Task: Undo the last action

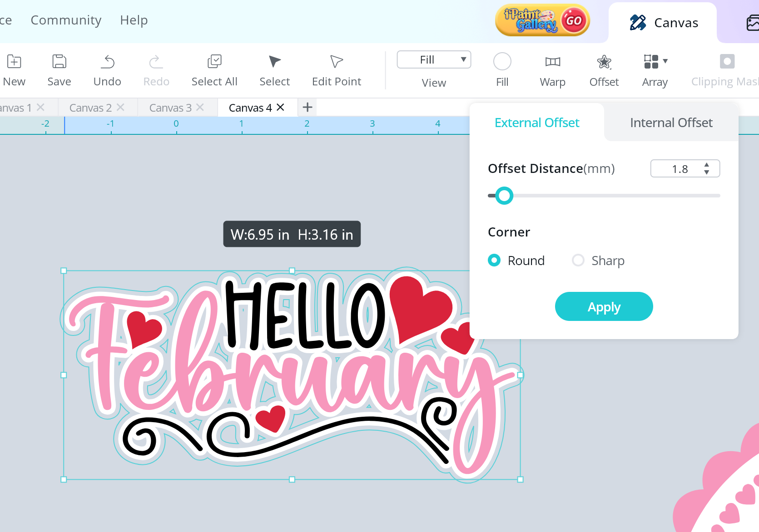Action: point(107,62)
